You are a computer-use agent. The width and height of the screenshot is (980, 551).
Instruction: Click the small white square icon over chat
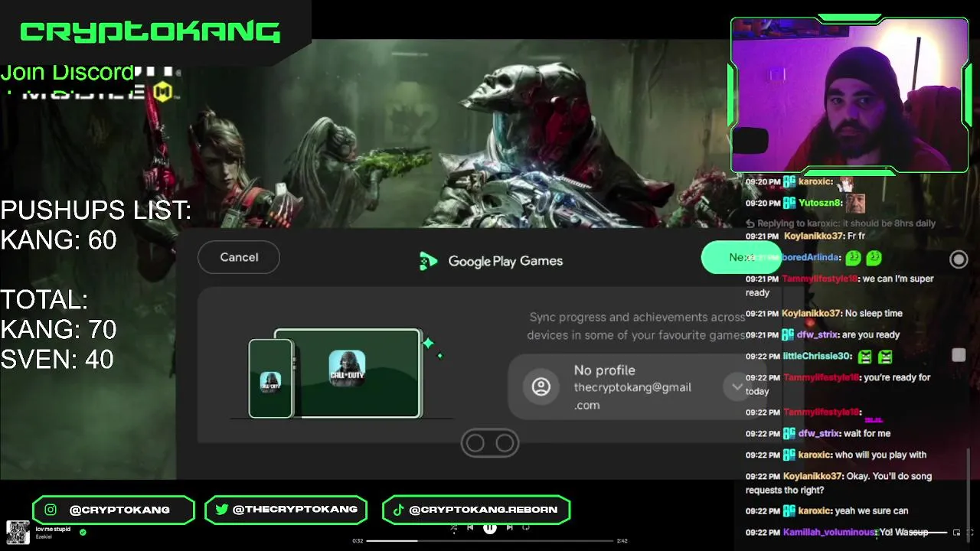pyautogui.click(x=959, y=355)
